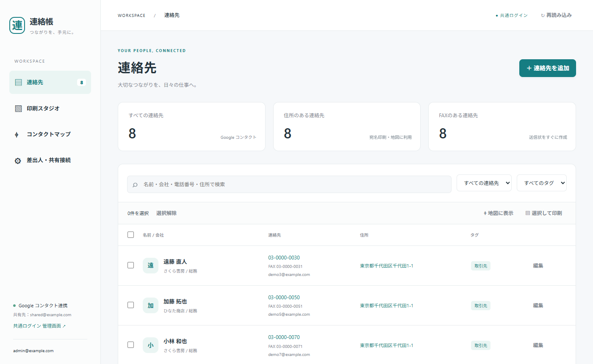Click the 連絡先を追加 button
The image size is (593, 364).
tap(548, 68)
